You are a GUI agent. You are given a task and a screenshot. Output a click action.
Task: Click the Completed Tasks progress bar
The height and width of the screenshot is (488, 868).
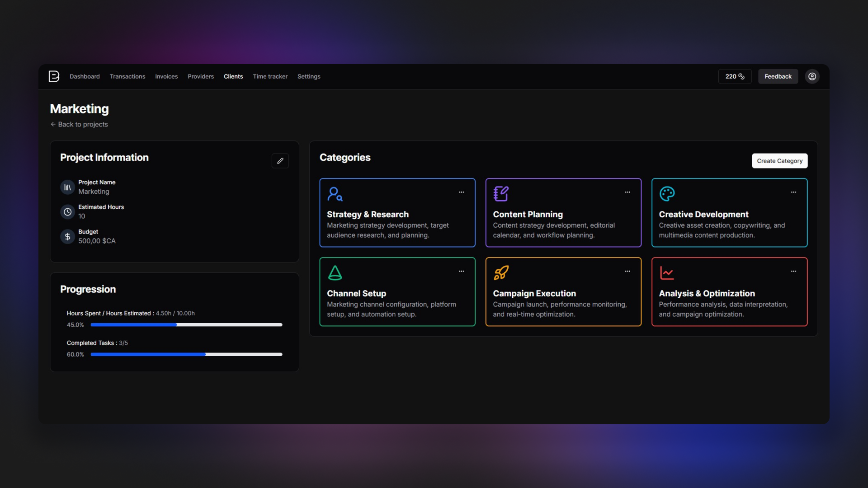coord(186,354)
